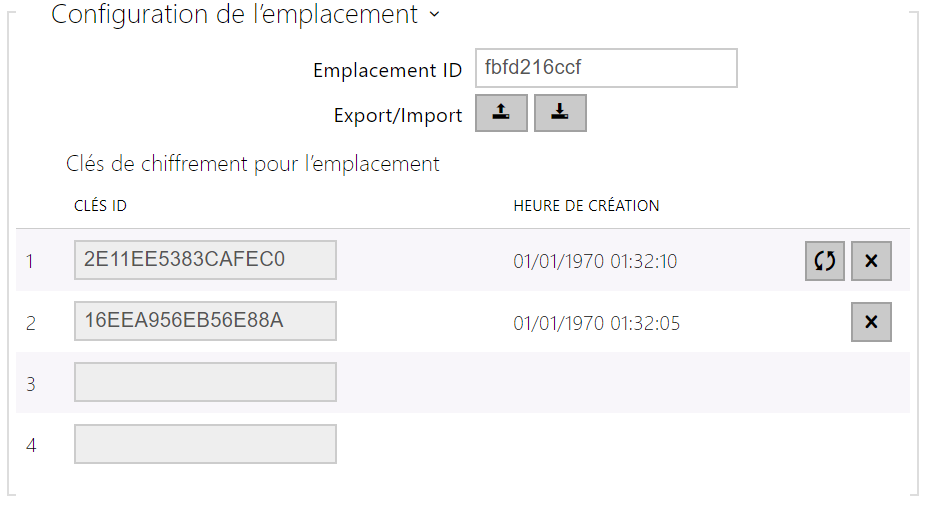
Task: Click the Configuration de l'emplacement heading
Action: pos(234,15)
